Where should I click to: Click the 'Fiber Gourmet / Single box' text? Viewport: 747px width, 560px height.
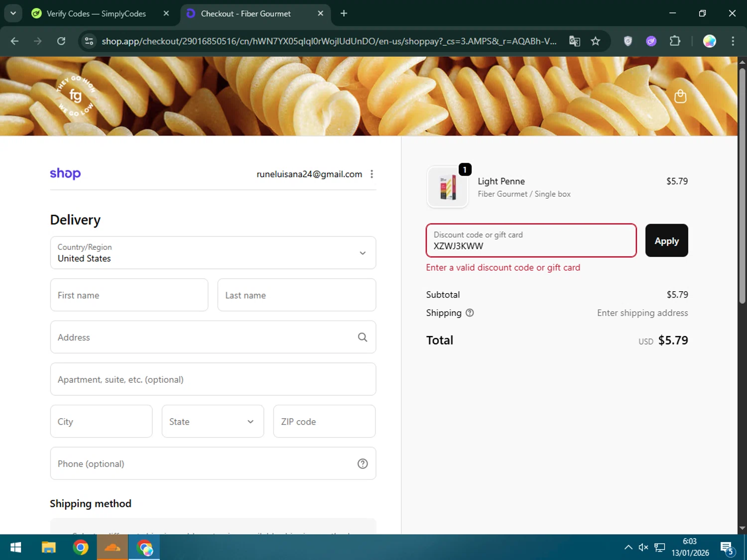tap(524, 194)
